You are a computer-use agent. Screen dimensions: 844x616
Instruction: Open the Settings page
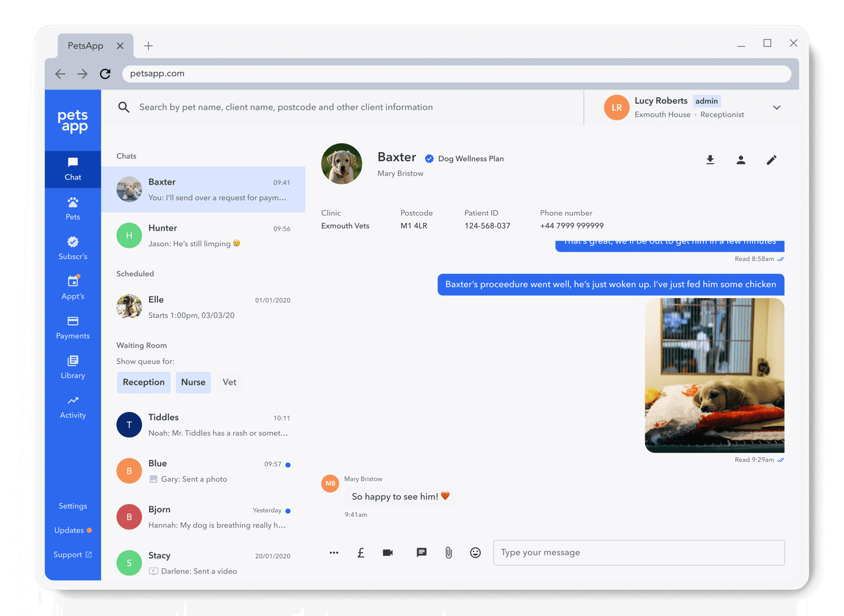coord(73,506)
